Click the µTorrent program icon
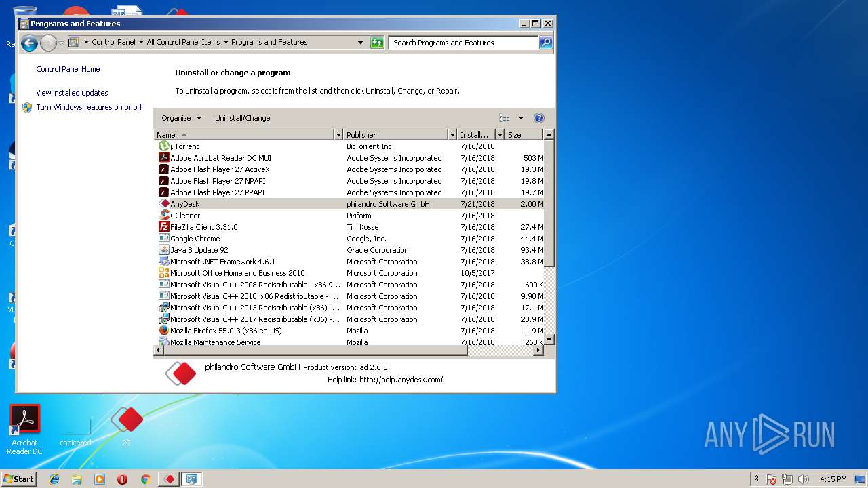Viewport: 868px width, 488px height. click(x=163, y=146)
